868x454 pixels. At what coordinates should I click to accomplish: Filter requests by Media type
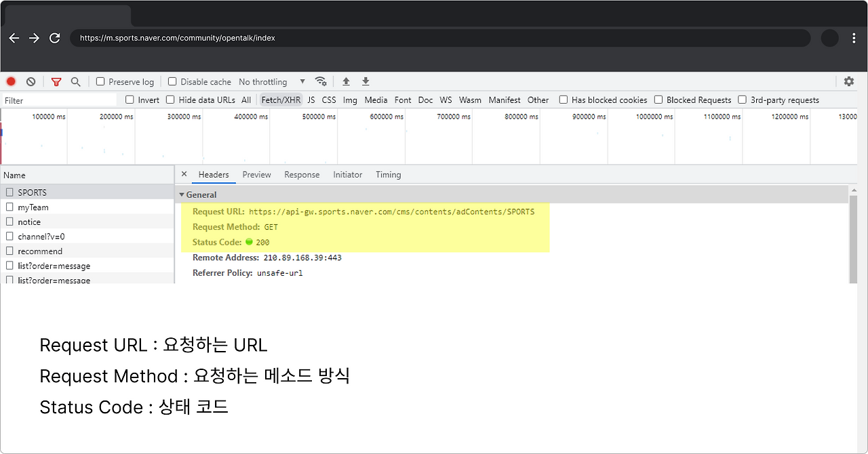pyautogui.click(x=376, y=100)
